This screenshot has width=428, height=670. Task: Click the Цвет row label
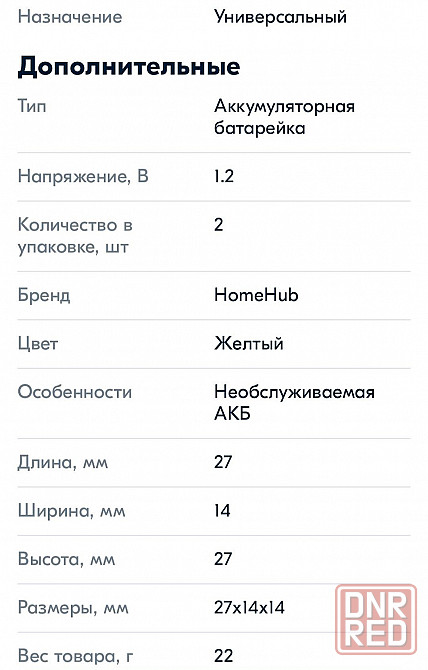[x=38, y=344]
